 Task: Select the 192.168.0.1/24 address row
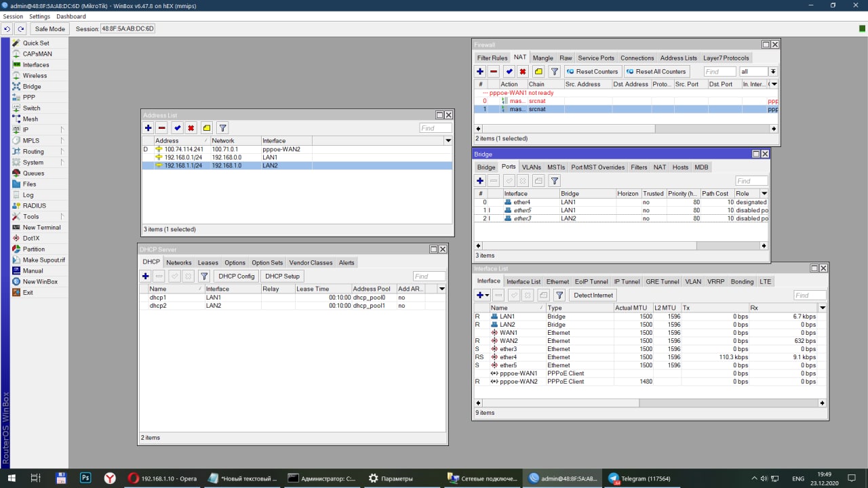(296, 157)
